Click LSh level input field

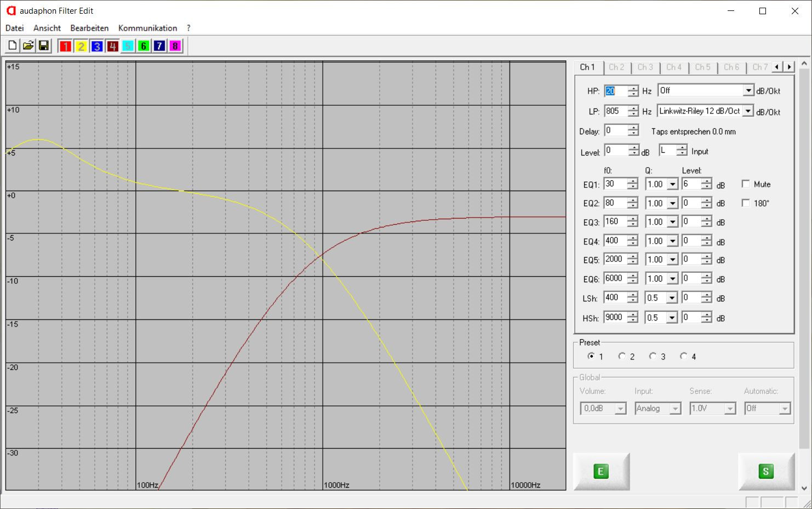691,298
